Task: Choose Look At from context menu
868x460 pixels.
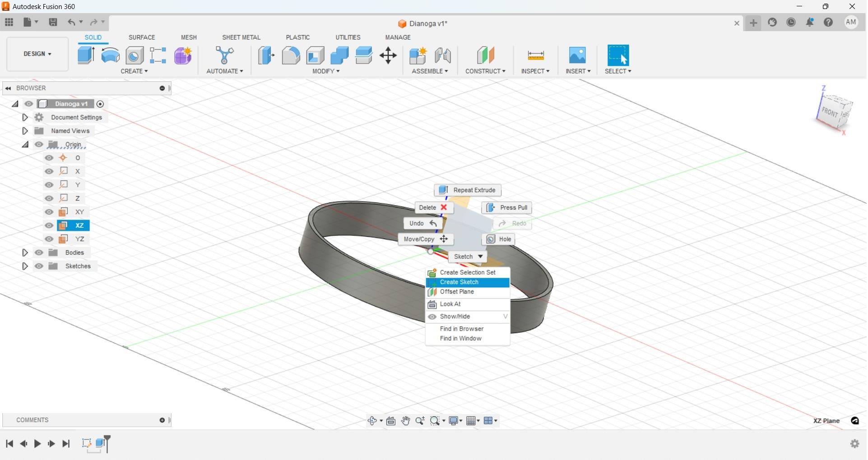Action: pyautogui.click(x=468, y=304)
